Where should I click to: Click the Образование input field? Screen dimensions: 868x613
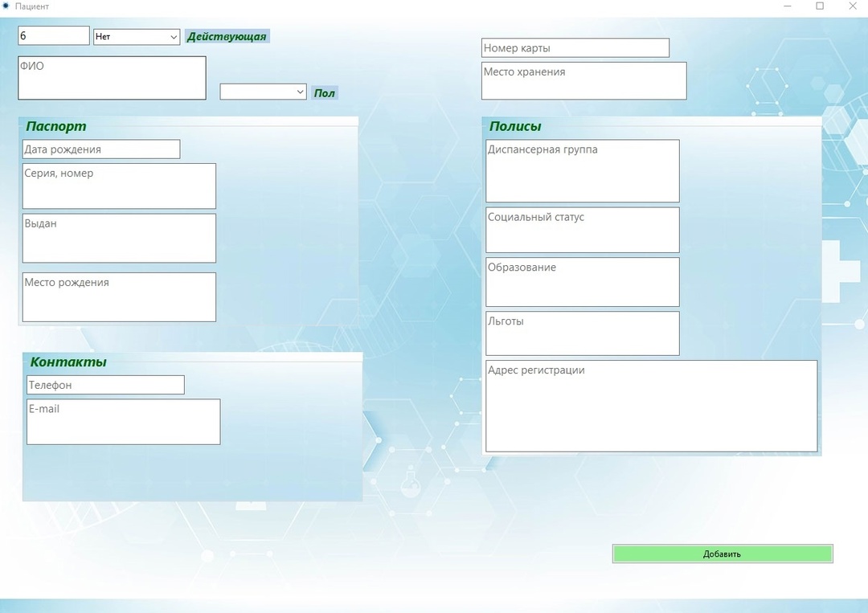[583, 282]
